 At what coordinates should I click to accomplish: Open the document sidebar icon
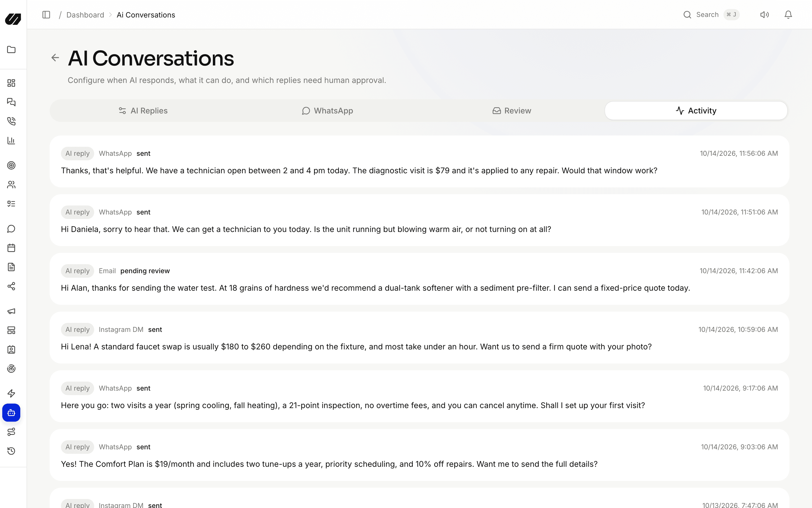[x=11, y=267]
